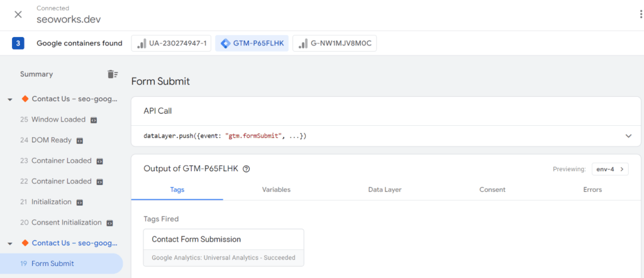Image resolution: width=644 pixels, height=278 pixels.
Task: Switch to the Consent tab
Action: 492,190
